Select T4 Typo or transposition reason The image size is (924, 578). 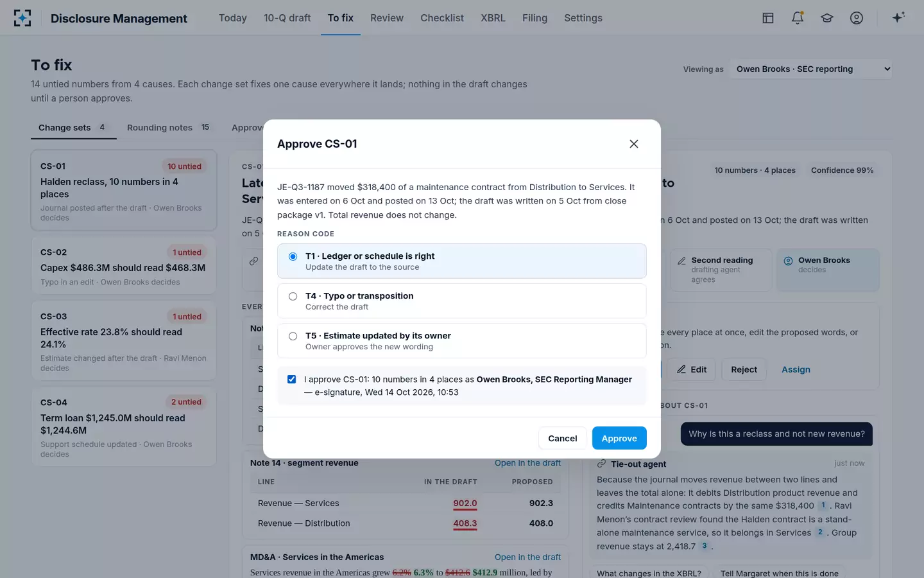(461, 301)
